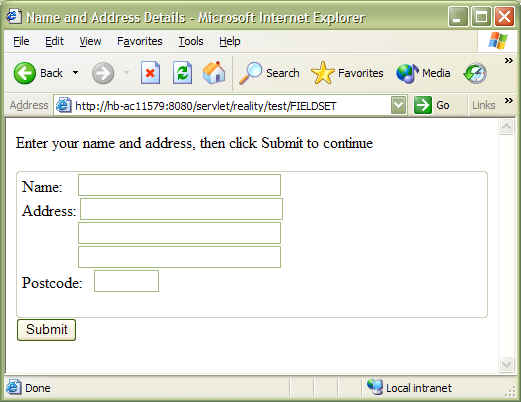Open the File menu

pyautogui.click(x=21, y=41)
